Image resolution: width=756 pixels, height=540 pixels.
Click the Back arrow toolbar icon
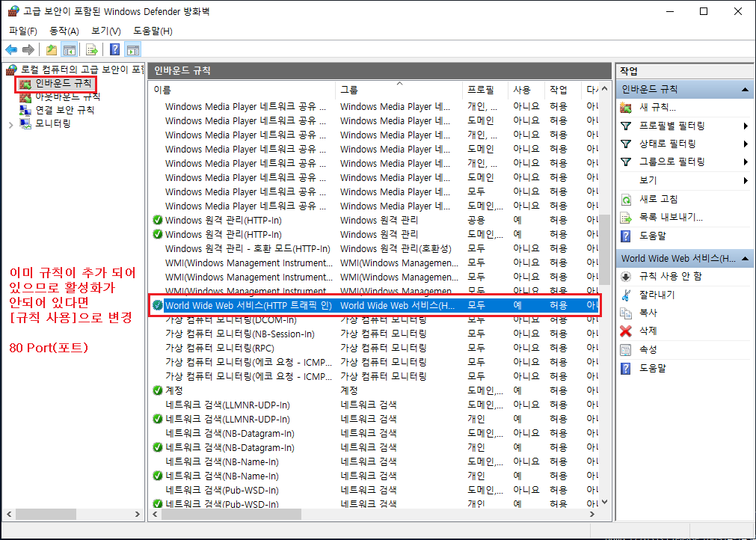(11, 49)
